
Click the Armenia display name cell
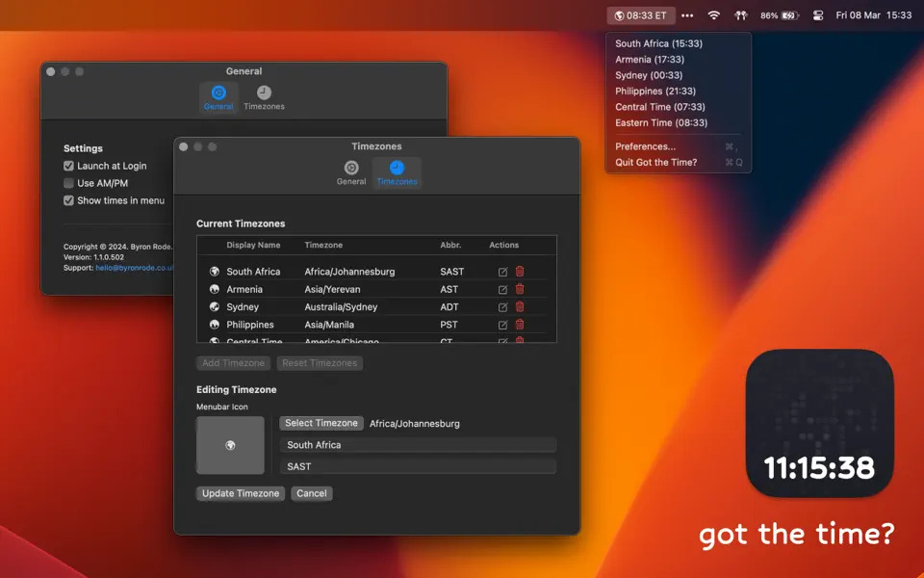[x=244, y=290]
